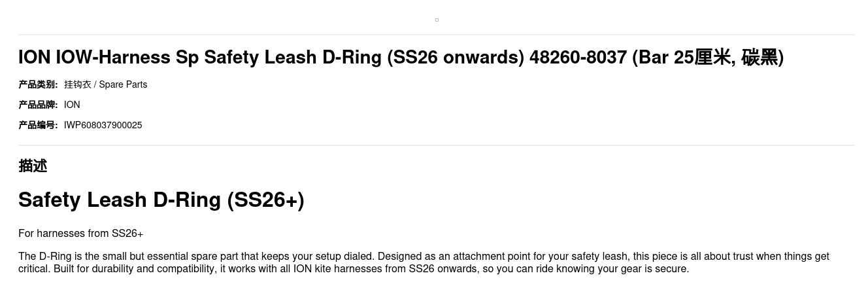Select product number IWP608037900025
This screenshot has width=868, height=305.
click(103, 125)
